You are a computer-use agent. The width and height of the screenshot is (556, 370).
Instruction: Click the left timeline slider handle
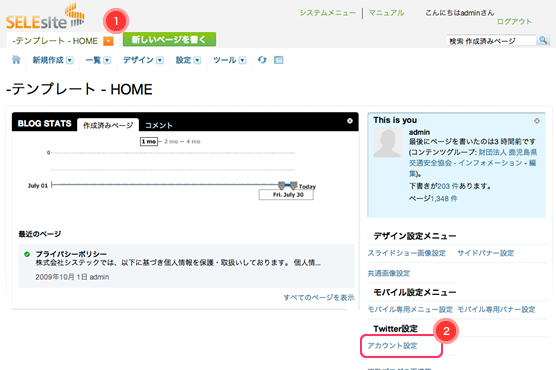[x=281, y=185]
